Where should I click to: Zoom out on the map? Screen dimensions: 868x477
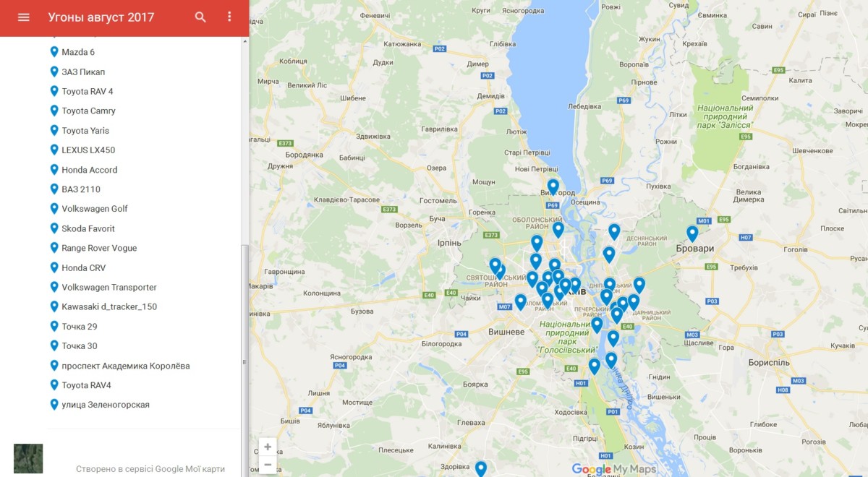[x=268, y=465]
